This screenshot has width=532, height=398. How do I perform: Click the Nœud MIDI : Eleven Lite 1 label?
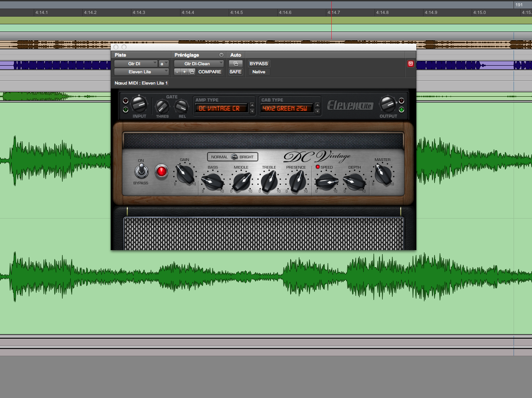(x=141, y=83)
